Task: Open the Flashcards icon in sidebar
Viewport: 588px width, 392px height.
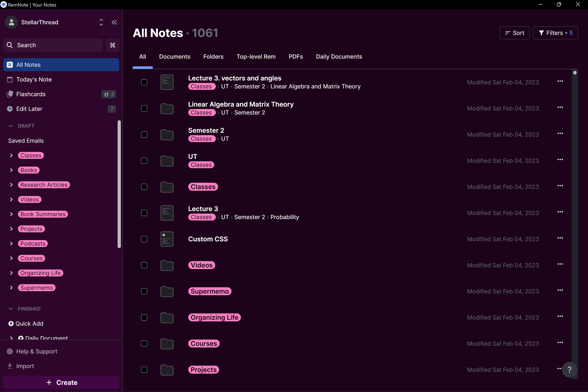Action: click(x=10, y=94)
